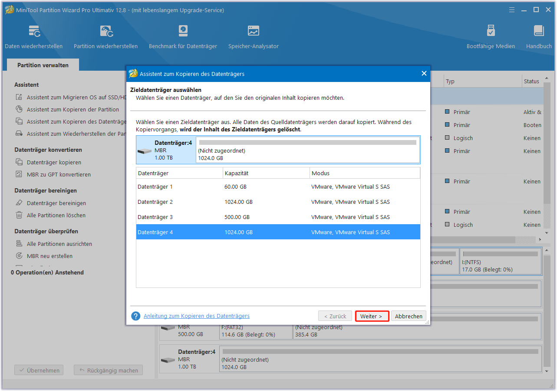Open the main window menu button
This screenshot has width=557, height=392.
(512, 10)
